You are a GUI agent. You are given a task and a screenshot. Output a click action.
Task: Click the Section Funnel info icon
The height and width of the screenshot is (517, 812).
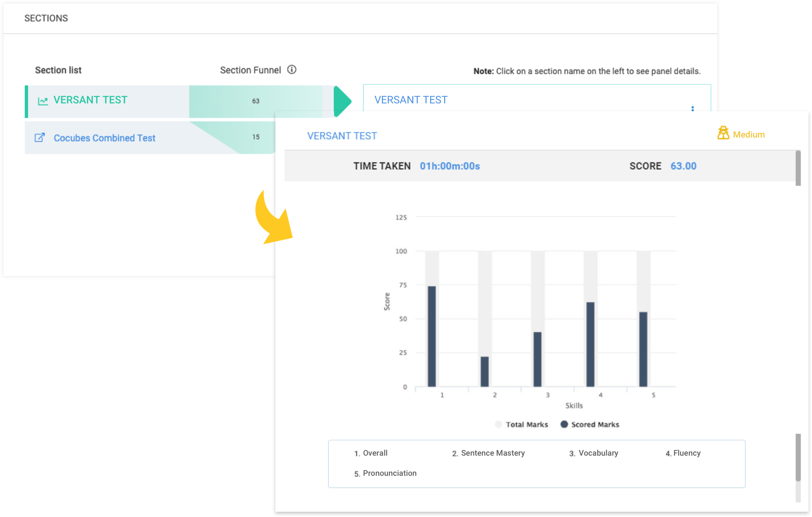292,70
